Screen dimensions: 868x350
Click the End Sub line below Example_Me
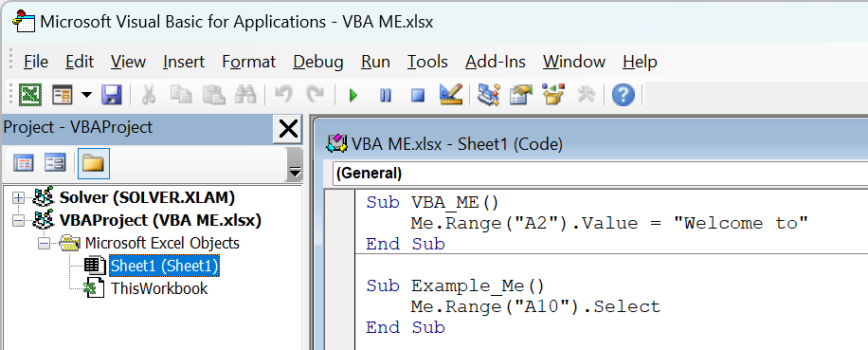tap(406, 328)
